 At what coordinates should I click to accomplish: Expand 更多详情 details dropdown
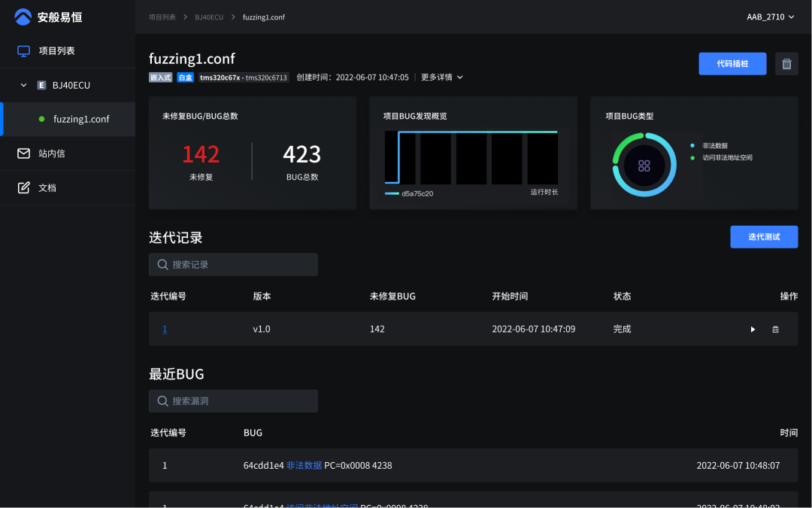442,78
